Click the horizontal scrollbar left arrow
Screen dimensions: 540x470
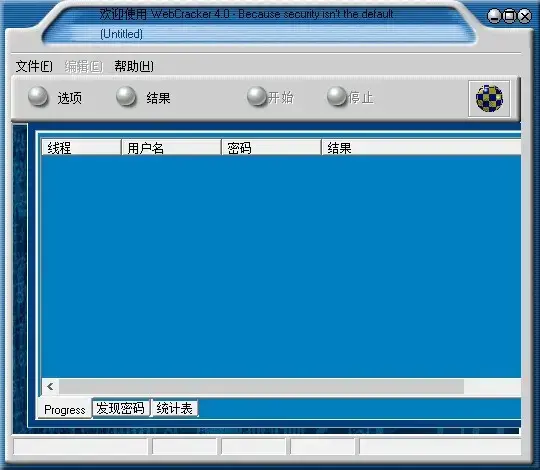click(51, 386)
